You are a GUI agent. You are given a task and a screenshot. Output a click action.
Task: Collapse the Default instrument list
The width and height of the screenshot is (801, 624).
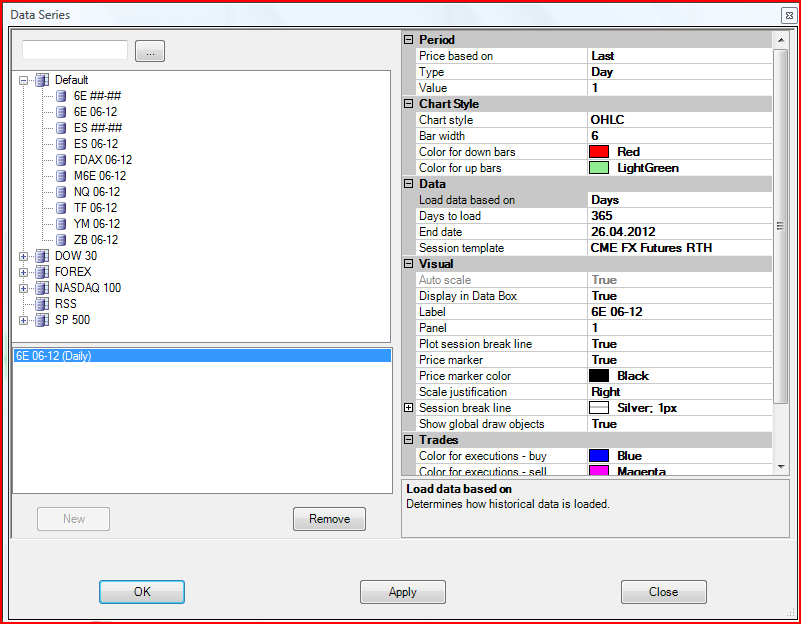(x=23, y=81)
